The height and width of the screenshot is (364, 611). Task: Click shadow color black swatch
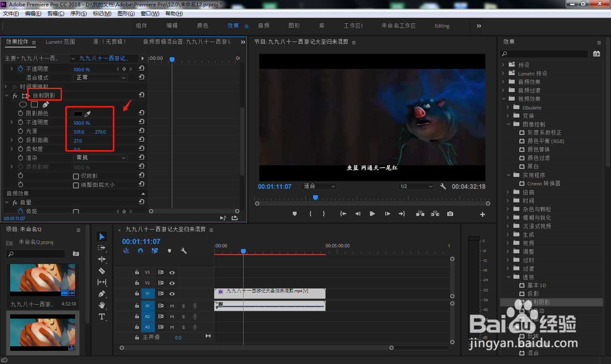coord(78,114)
